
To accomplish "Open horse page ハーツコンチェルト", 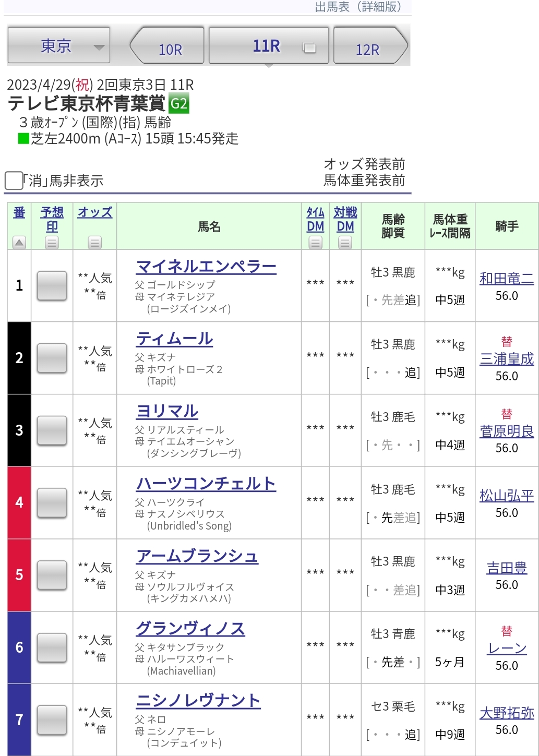I will [x=206, y=484].
